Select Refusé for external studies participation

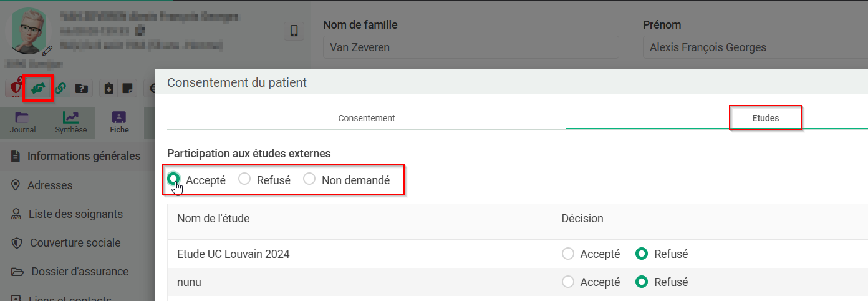pos(265,180)
